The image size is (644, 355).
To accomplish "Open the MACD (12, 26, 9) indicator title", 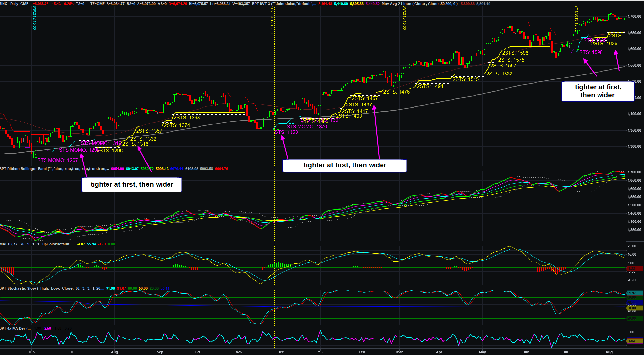I will (x=36, y=244).
